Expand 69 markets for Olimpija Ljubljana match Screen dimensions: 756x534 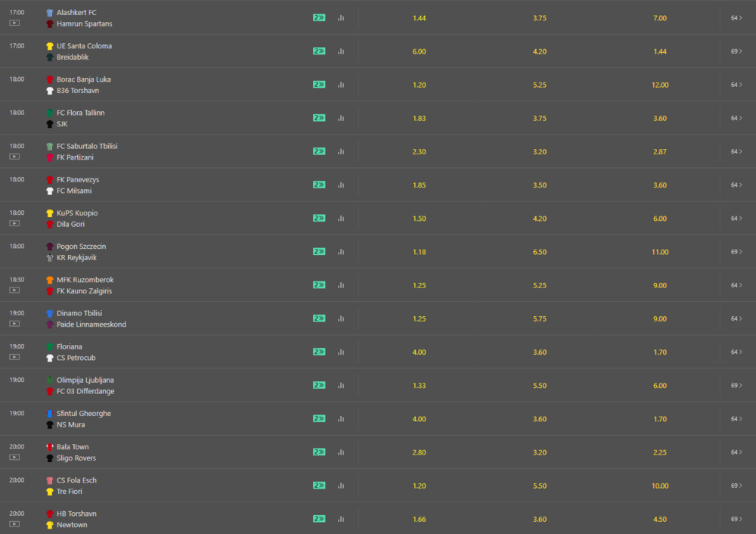(x=736, y=386)
